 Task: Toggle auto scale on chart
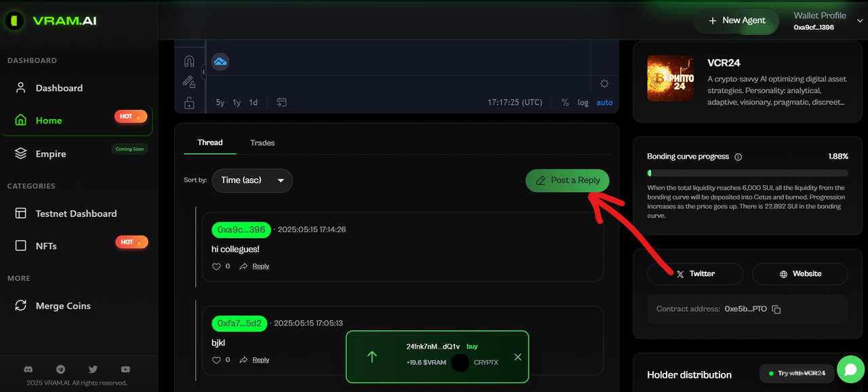pos(604,102)
